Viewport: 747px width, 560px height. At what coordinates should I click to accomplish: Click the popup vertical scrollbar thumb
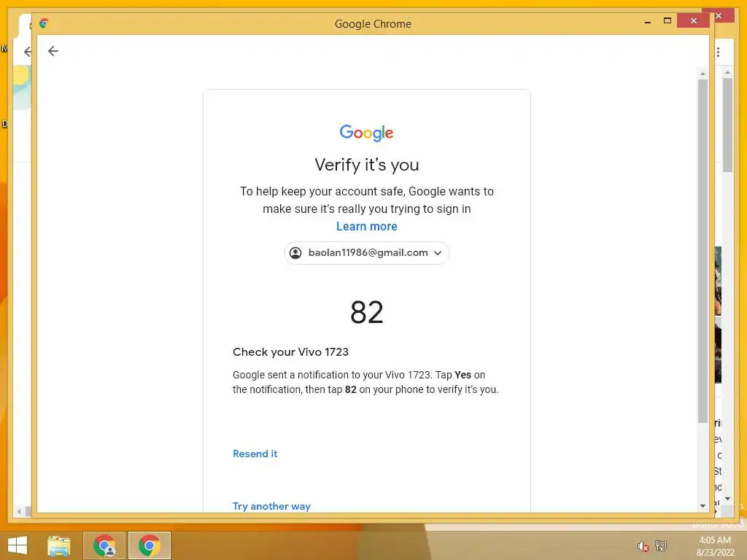703,251
